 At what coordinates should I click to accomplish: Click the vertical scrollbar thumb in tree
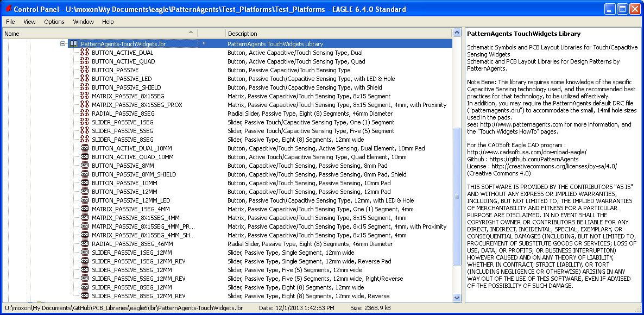coord(457,197)
